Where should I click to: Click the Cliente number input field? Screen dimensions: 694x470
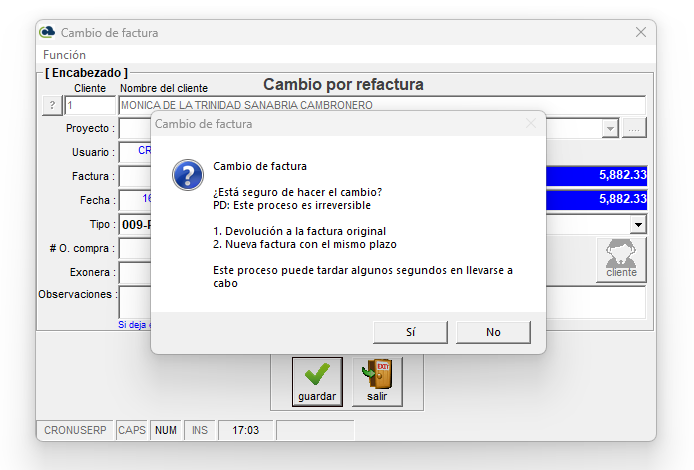coord(90,105)
